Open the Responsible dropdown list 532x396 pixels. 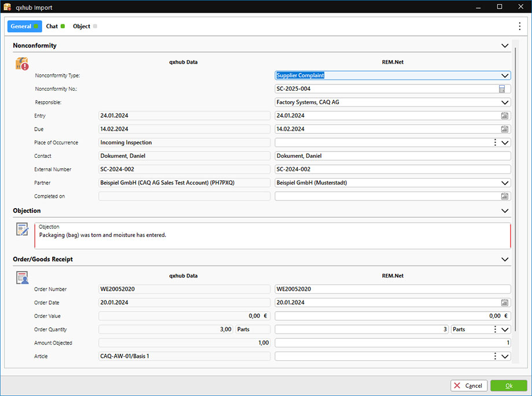pos(505,102)
